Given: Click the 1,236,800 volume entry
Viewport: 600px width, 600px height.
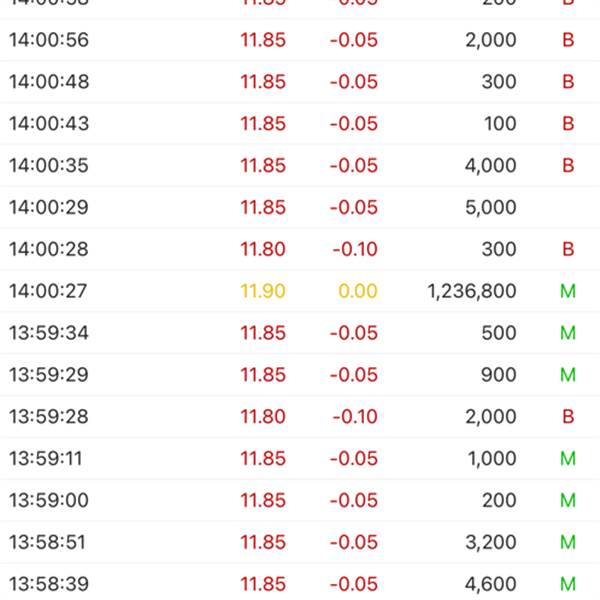Looking at the screenshot, I should (x=472, y=291).
